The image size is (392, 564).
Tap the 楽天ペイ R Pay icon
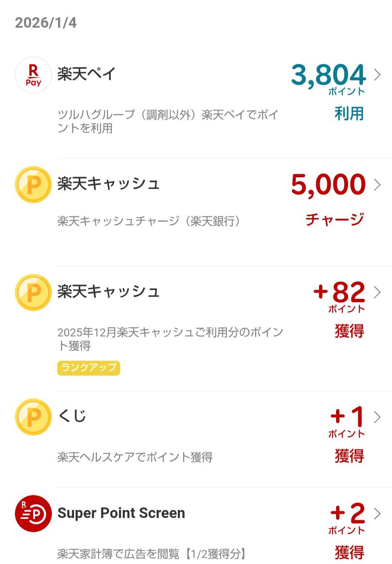tap(33, 75)
